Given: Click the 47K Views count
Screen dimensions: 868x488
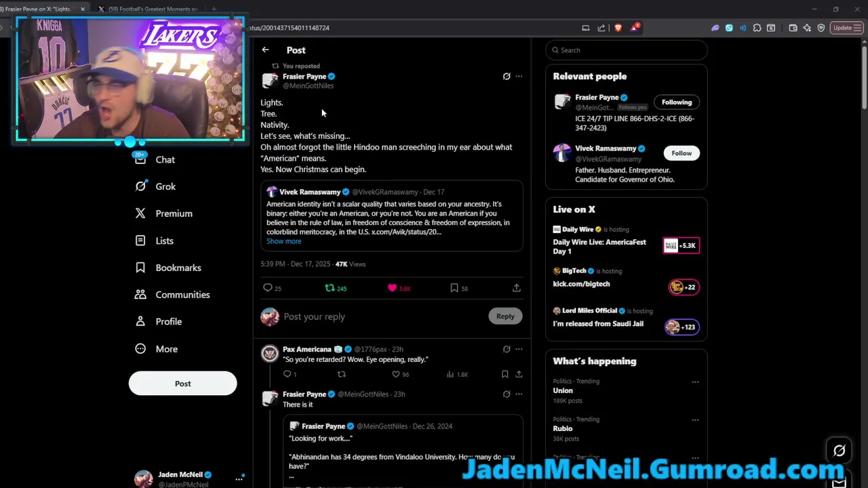Looking at the screenshot, I should [350, 264].
